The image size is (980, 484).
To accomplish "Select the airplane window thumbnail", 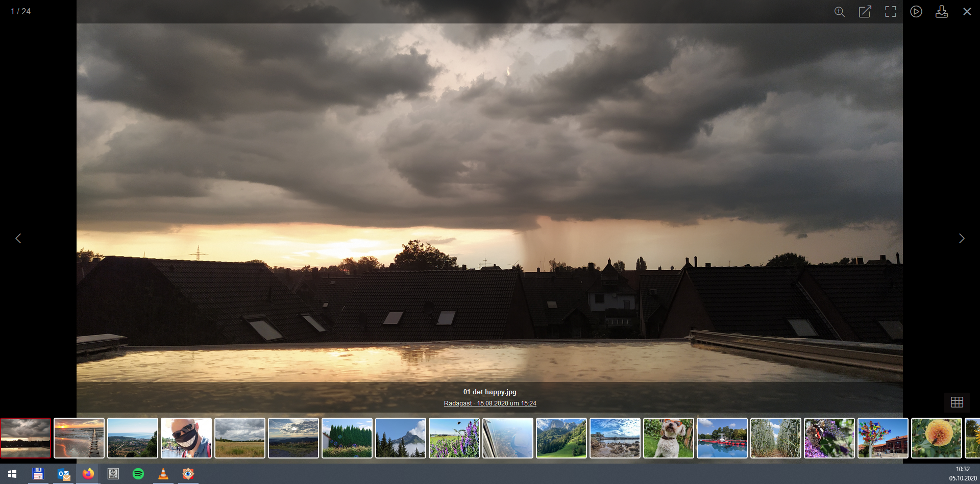I will click(x=508, y=438).
